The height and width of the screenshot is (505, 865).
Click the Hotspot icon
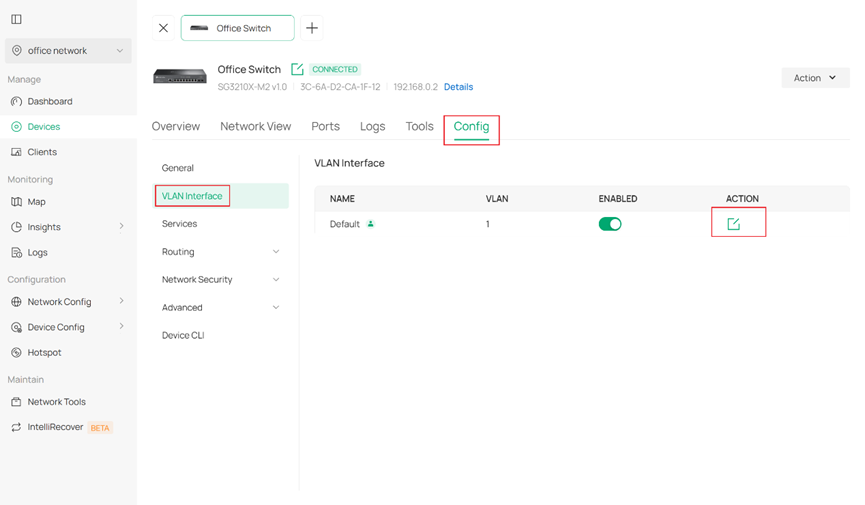pos(17,353)
